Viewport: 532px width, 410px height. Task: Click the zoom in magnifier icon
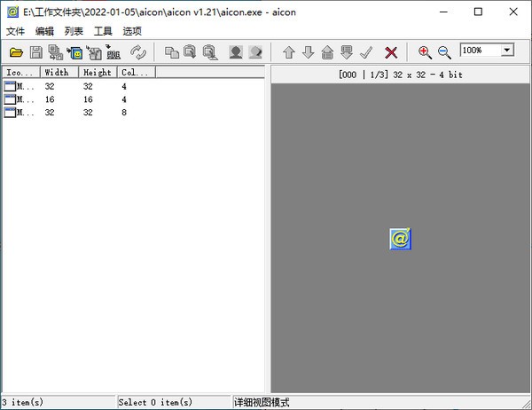(x=425, y=52)
